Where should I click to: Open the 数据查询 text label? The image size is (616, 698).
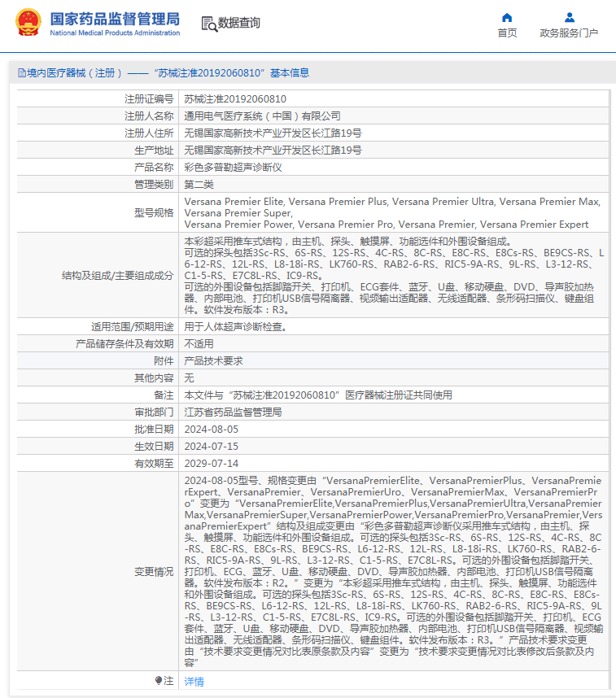[239, 24]
